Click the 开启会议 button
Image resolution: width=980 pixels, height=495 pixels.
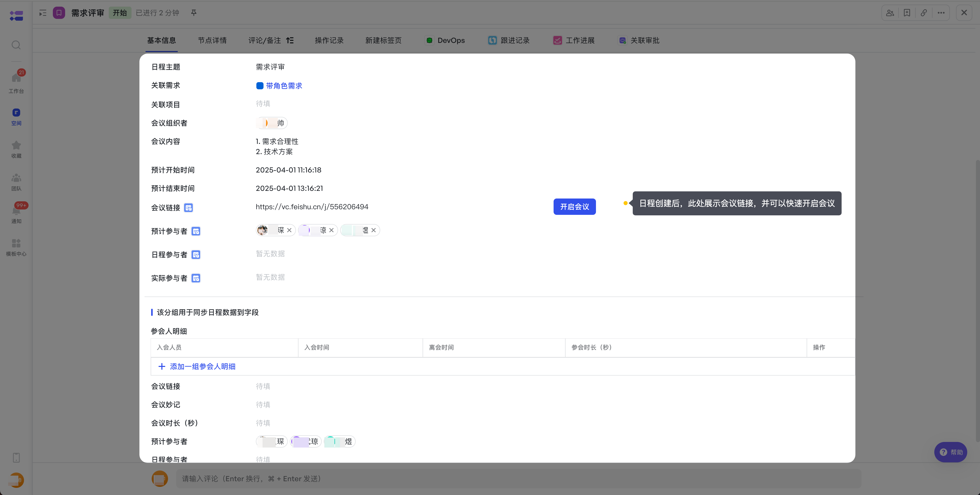575,206
